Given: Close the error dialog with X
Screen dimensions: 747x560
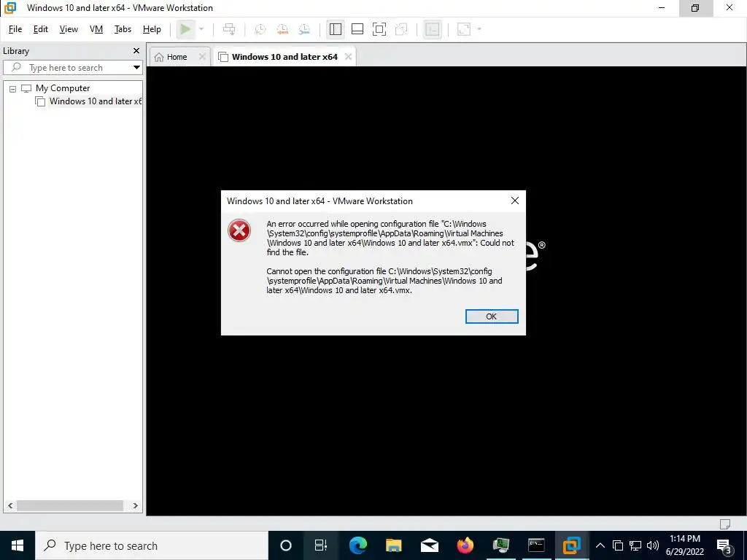Looking at the screenshot, I should (x=515, y=201).
